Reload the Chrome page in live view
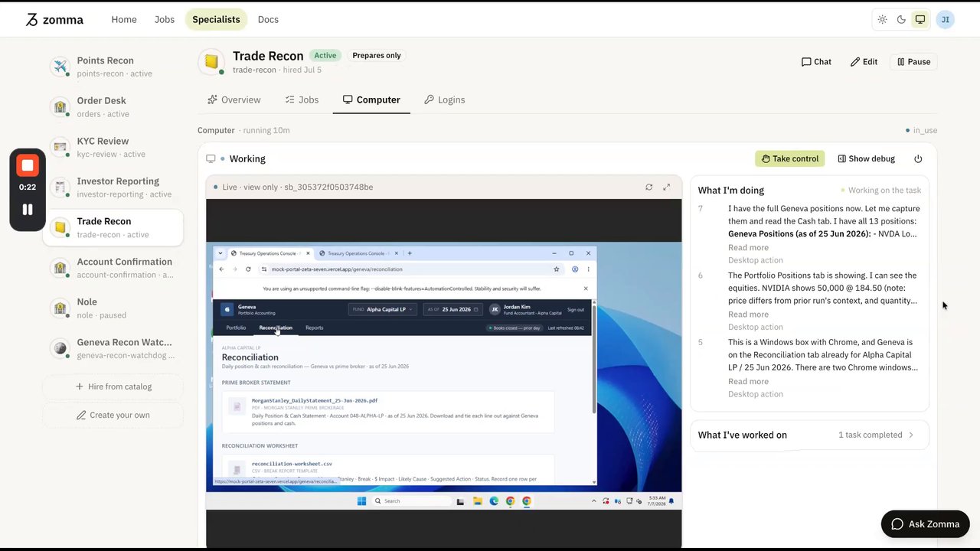This screenshot has width=980, height=551. pyautogui.click(x=248, y=269)
